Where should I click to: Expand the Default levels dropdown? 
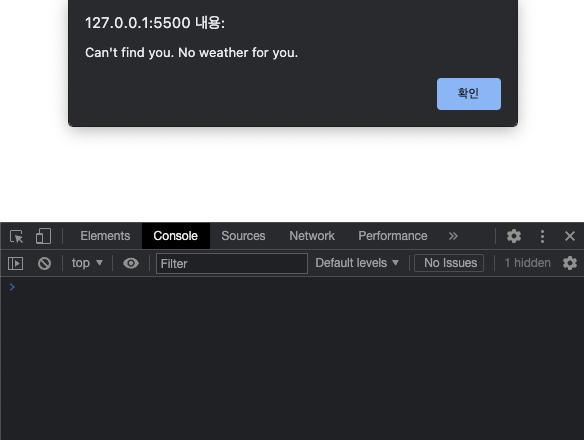click(x=357, y=263)
